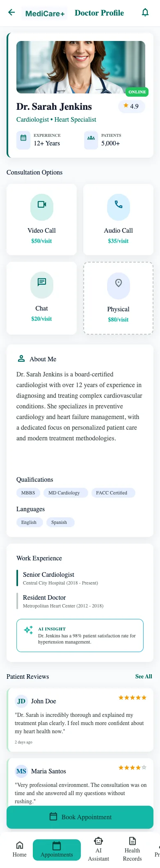Tap the back arrow icon
Viewport: 160px width, 868px height.
tap(11, 12)
